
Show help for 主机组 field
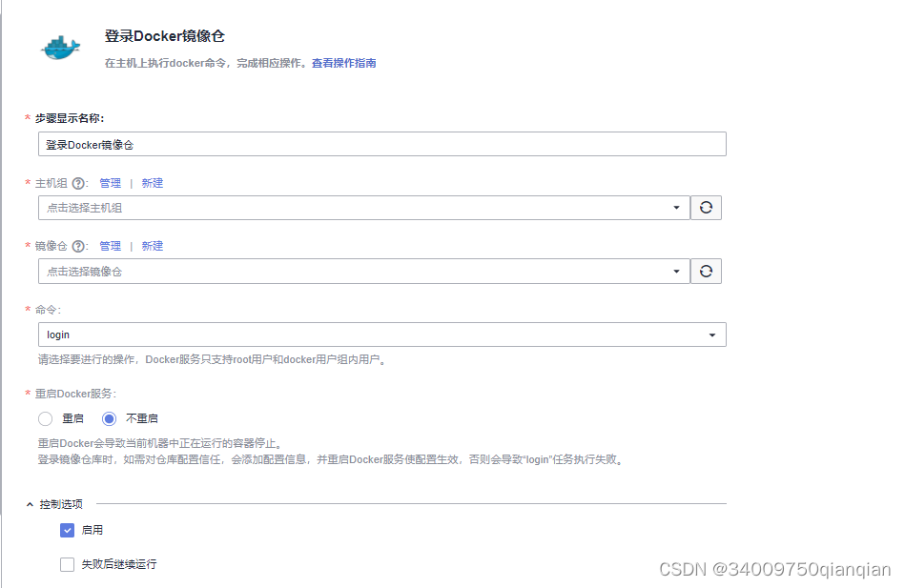(78, 184)
